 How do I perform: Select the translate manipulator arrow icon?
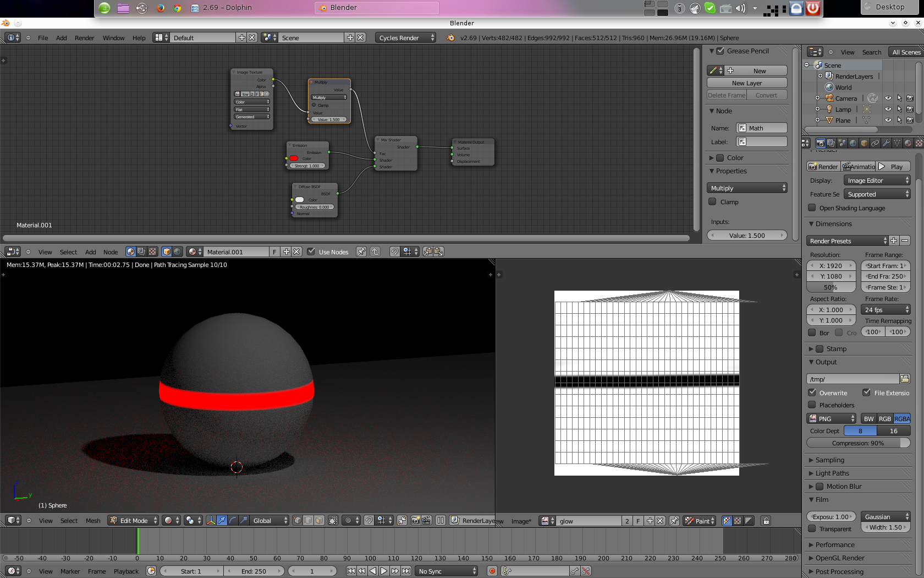[x=222, y=521]
